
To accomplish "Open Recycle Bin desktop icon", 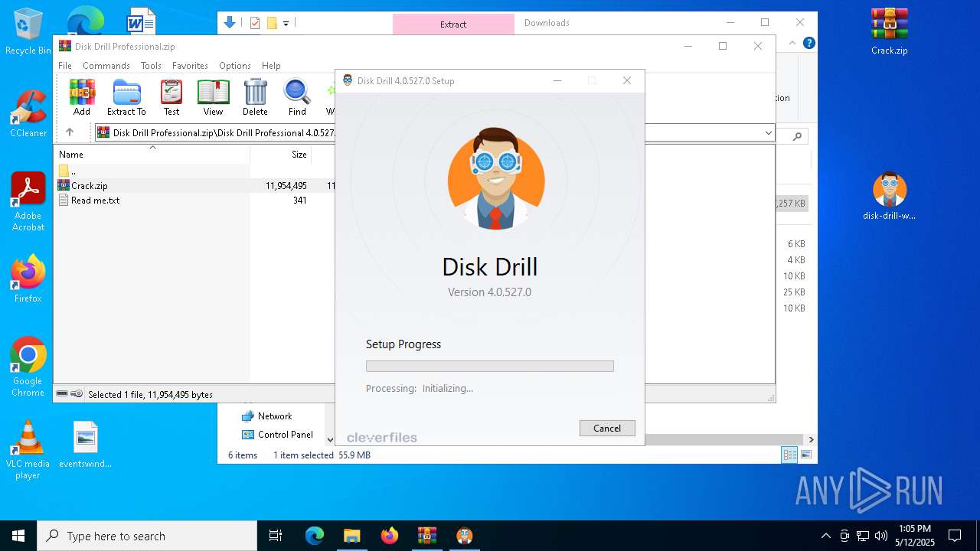I will pos(28,32).
